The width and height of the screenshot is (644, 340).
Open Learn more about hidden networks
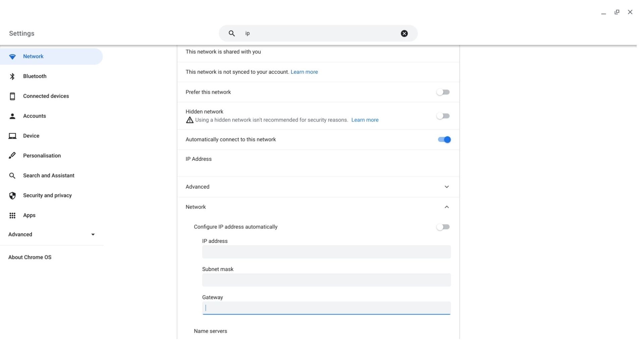pyautogui.click(x=365, y=120)
